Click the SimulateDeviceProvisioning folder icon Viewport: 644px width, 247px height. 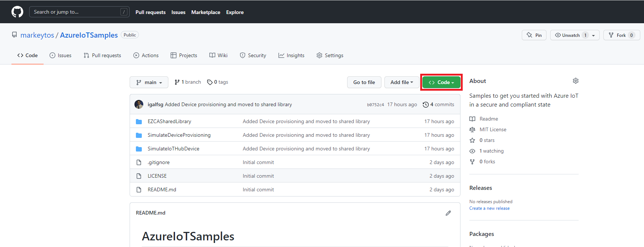139,135
